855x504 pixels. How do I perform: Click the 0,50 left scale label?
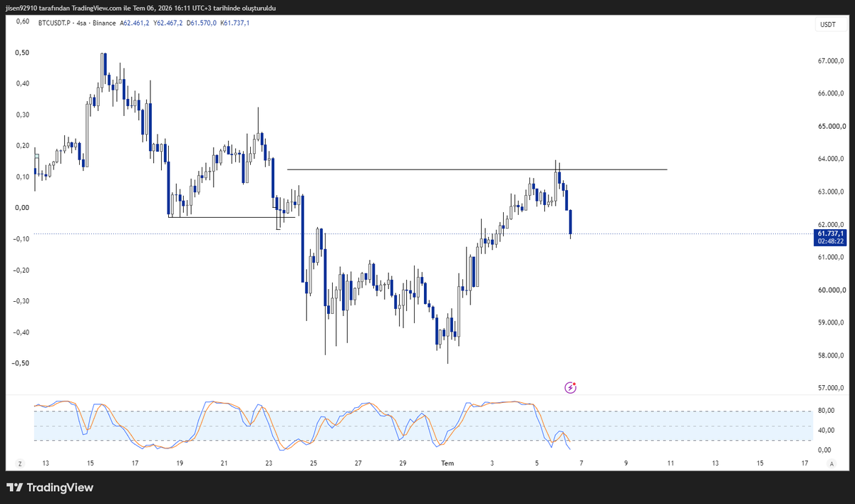point(23,53)
